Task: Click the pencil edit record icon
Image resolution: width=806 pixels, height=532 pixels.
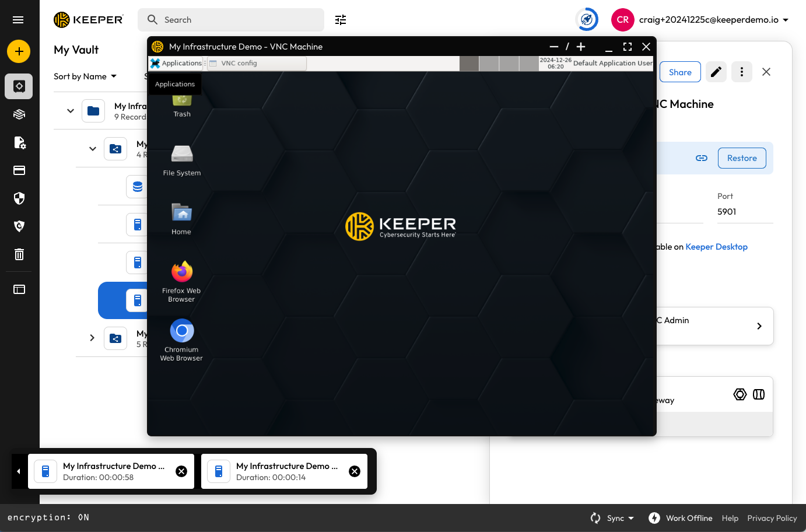Action: point(716,72)
